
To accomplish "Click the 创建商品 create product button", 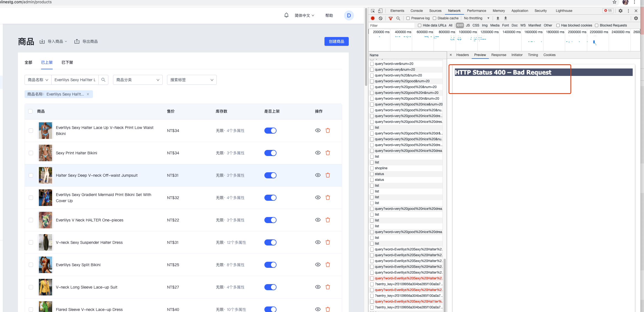I will tap(336, 41).
